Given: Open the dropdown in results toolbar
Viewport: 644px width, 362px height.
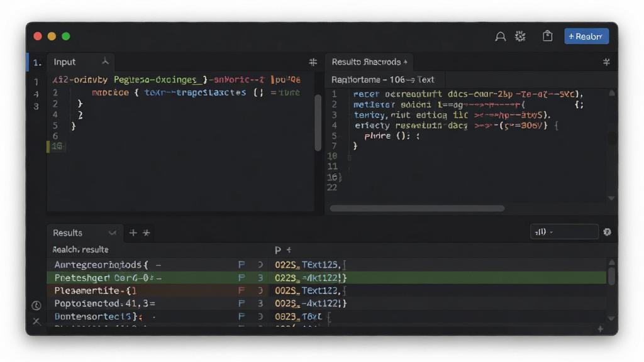Looking at the screenshot, I should point(564,232).
